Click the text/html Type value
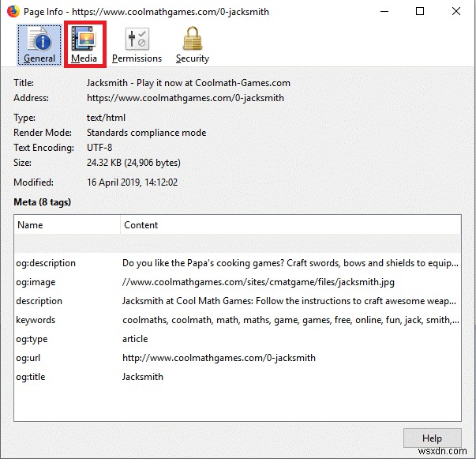476x459 pixels. (x=106, y=118)
